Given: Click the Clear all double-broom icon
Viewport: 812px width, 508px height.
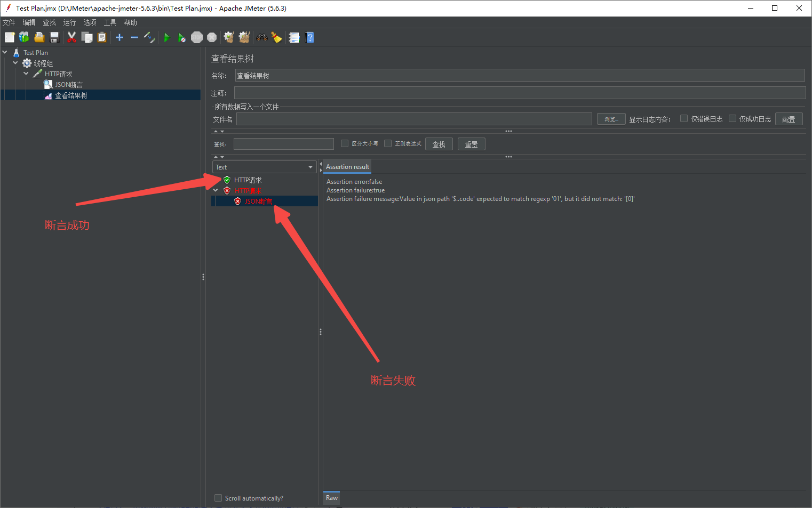Looking at the screenshot, I should pos(244,37).
